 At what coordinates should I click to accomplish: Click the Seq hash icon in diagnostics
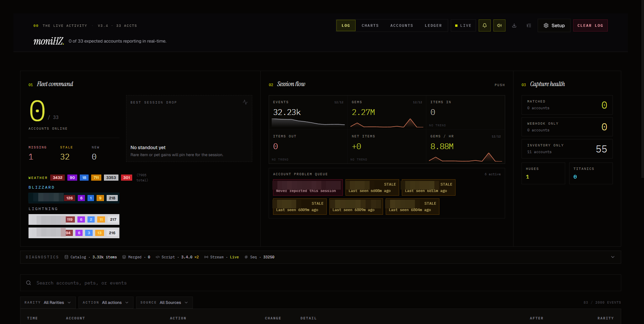[x=246, y=257]
